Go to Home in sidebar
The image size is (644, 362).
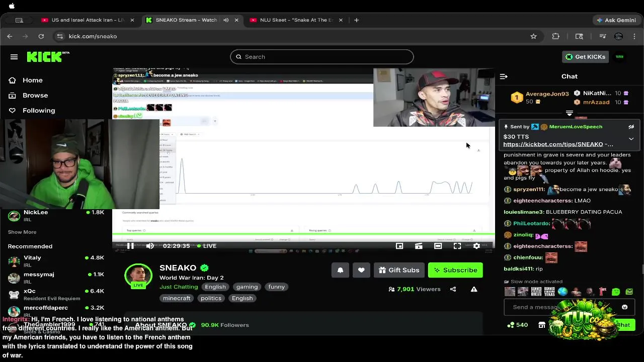[32, 80]
